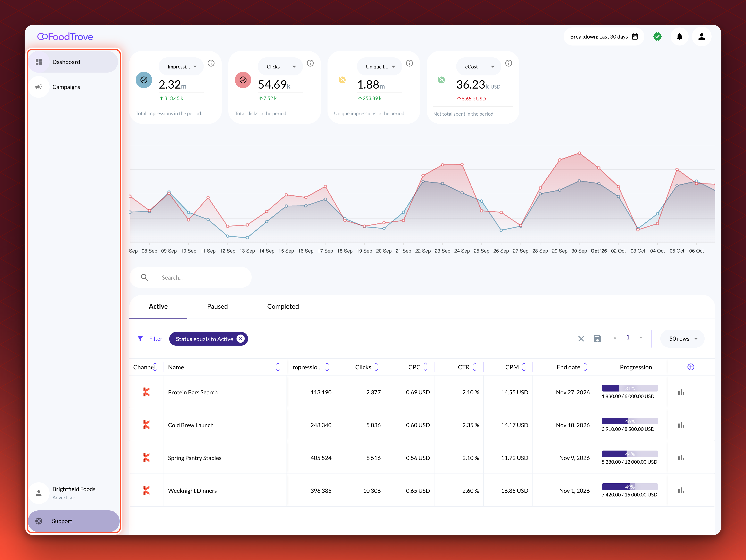Image resolution: width=746 pixels, height=560 pixels.
Task: Enable the eCost chart series
Action: point(441,80)
